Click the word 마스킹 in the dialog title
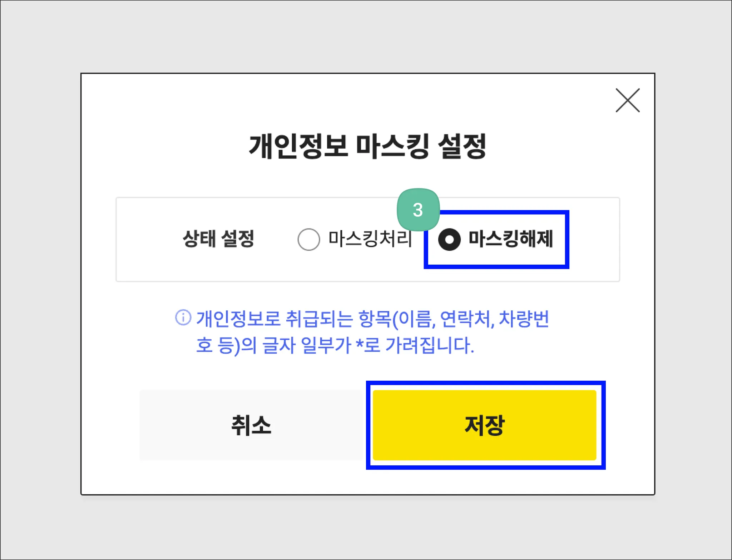732x560 pixels. click(x=392, y=146)
